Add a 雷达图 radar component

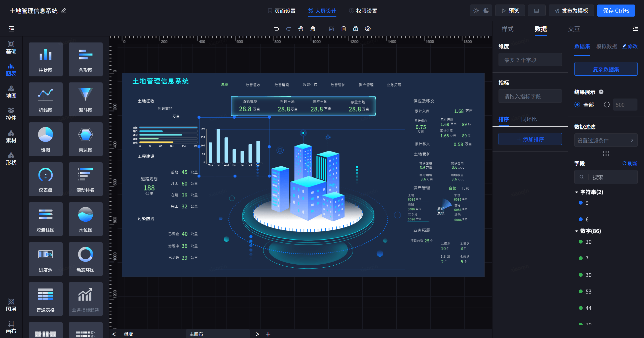pos(86,139)
